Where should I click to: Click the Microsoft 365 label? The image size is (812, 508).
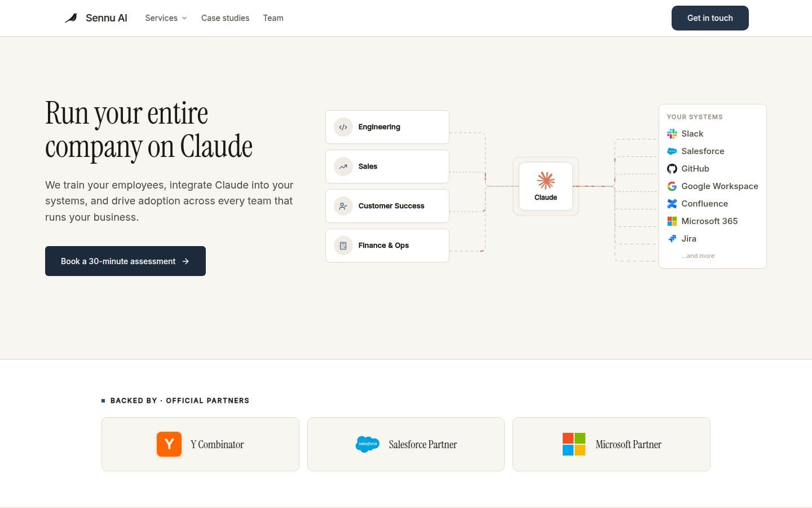709,221
